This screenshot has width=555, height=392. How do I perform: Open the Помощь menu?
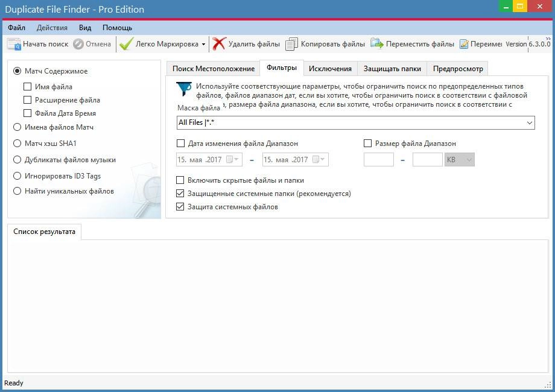(x=117, y=28)
